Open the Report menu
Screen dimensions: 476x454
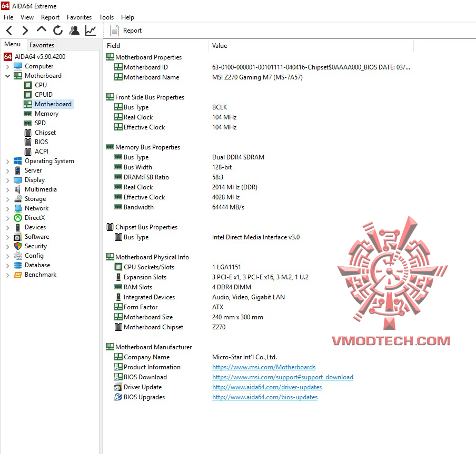(50, 17)
